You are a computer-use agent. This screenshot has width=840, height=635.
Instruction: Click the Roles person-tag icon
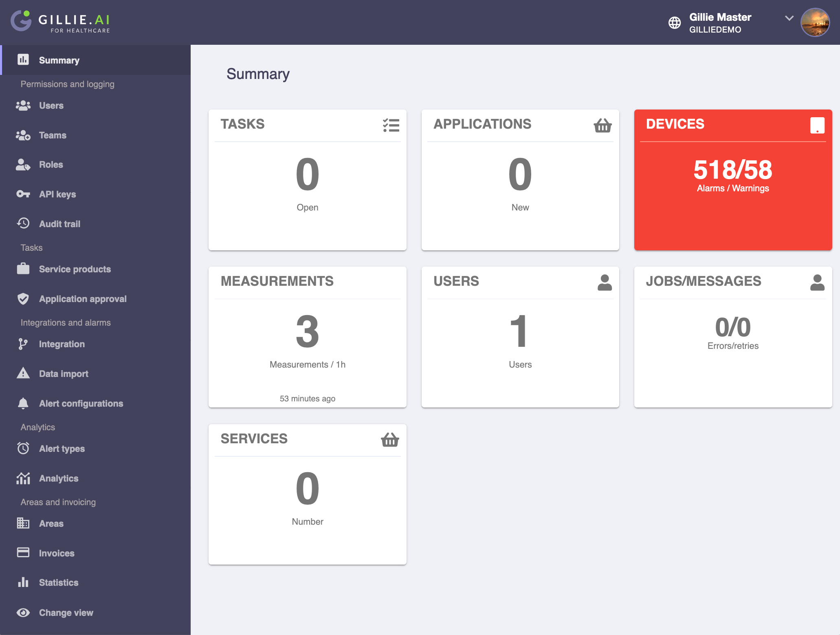23,164
